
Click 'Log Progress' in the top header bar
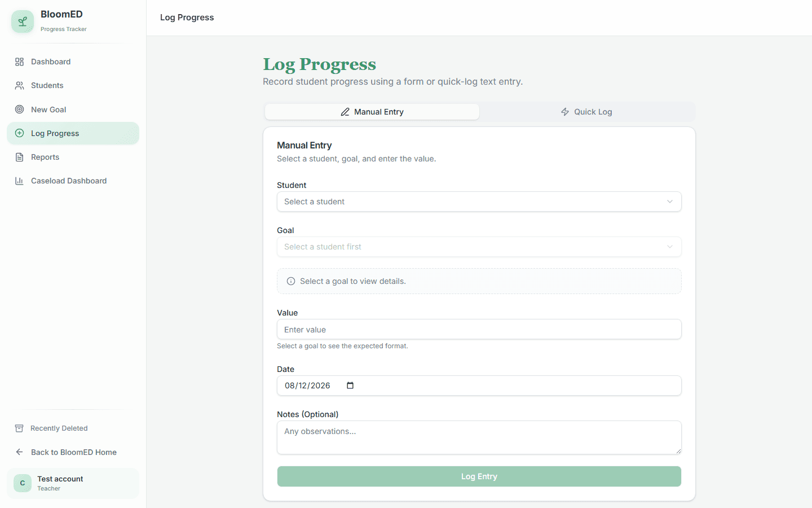[187, 17]
